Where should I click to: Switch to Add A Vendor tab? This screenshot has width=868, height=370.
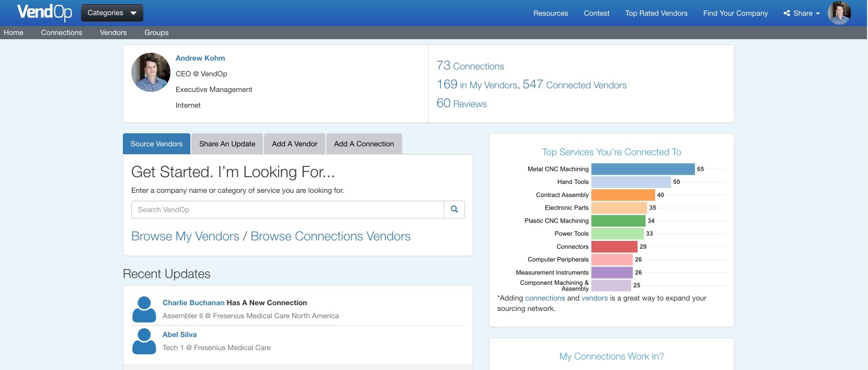(x=294, y=144)
